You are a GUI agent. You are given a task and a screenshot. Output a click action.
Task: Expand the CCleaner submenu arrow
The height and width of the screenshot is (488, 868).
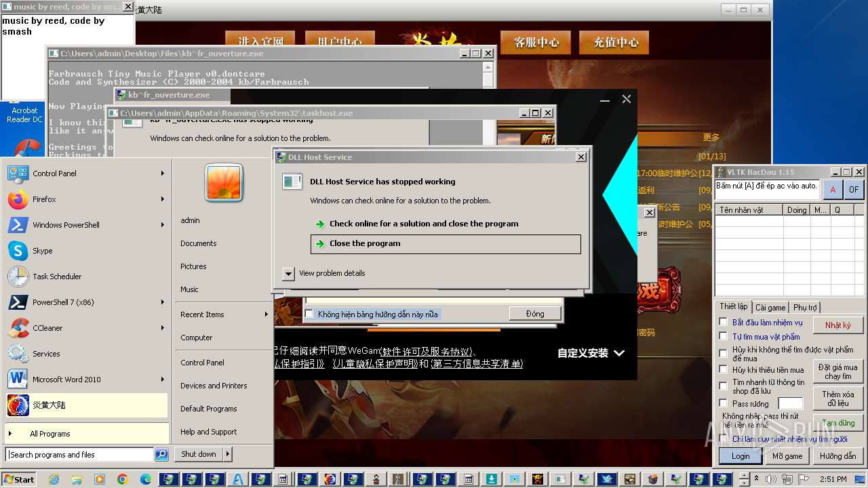pyautogui.click(x=163, y=328)
